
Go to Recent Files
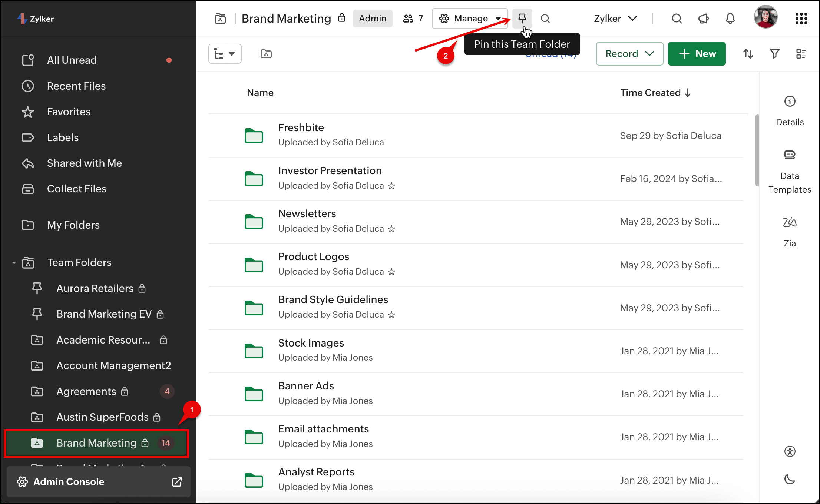pos(76,86)
